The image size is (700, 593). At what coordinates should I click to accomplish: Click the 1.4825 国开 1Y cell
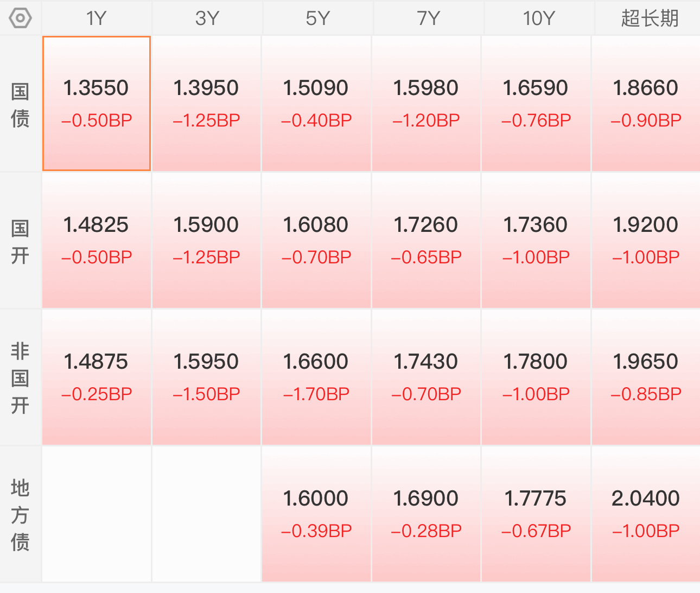(97, 241)
